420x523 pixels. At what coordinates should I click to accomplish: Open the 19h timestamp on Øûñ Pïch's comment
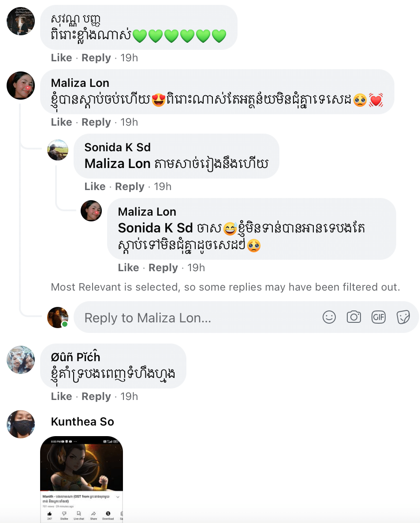click(129, 397)
